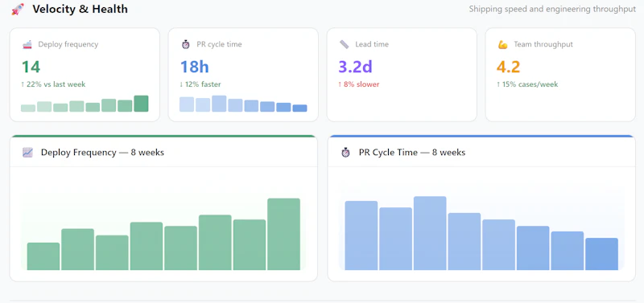Click the Lead time card label
Screen dimensions: 644x303
pyautogui.click(x=372, y=44)
